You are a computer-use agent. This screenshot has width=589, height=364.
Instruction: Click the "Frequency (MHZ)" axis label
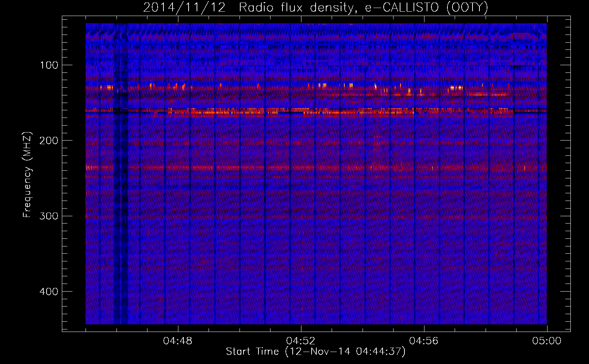[x=28, y=174]
